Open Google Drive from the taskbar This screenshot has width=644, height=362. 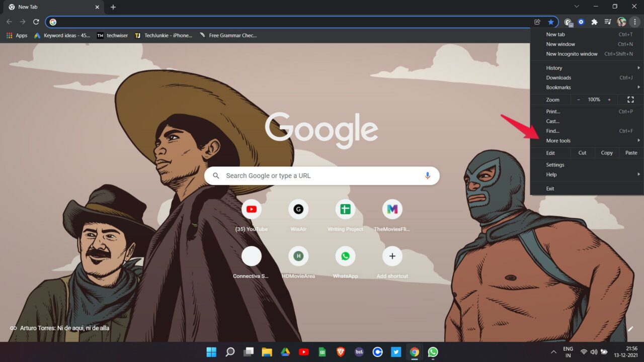tap(285, 352)
